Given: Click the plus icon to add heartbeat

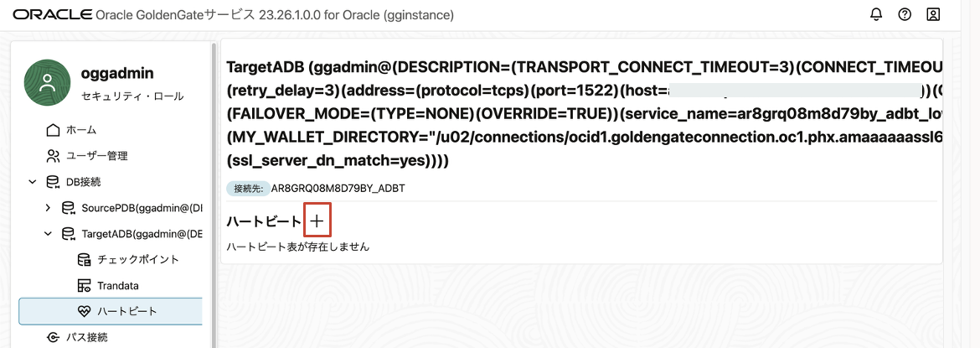Looking at the screenshot, I should (x=317, y=221).
